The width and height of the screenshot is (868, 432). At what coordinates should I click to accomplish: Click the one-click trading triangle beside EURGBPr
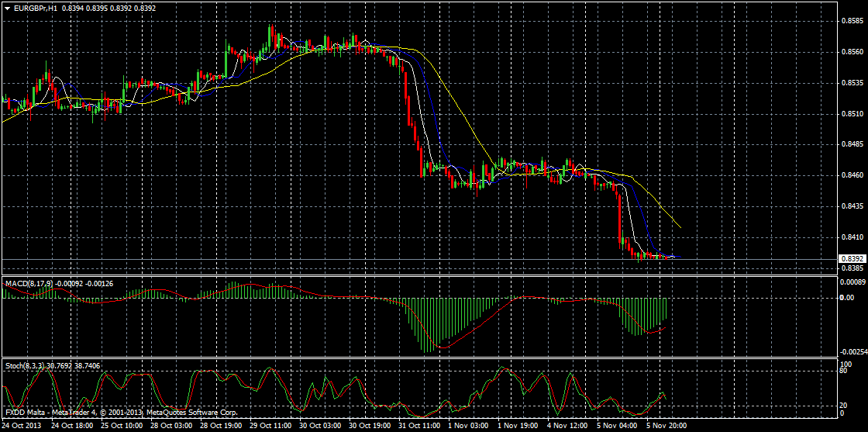click(x=7, y=8)
